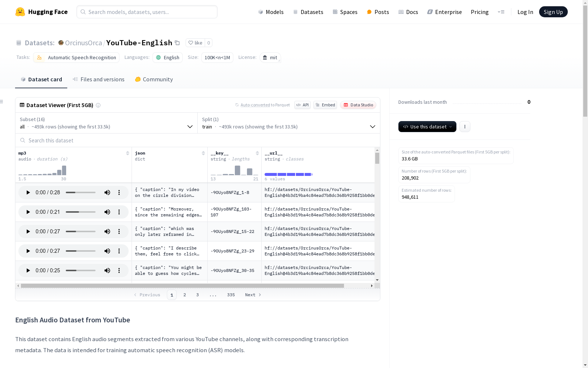Open Data Studio
The image size is (588, 368).
358,105
